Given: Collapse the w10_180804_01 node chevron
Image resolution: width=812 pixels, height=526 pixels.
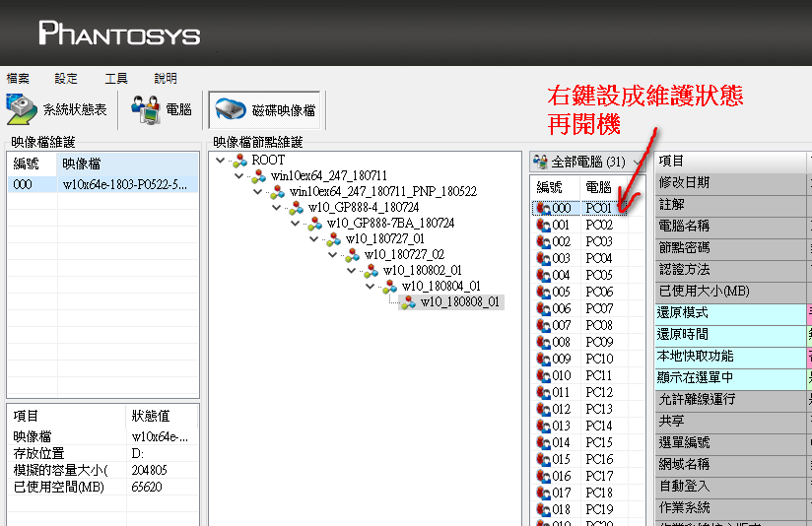Looking at the screenshot, I should pos(370,286).
